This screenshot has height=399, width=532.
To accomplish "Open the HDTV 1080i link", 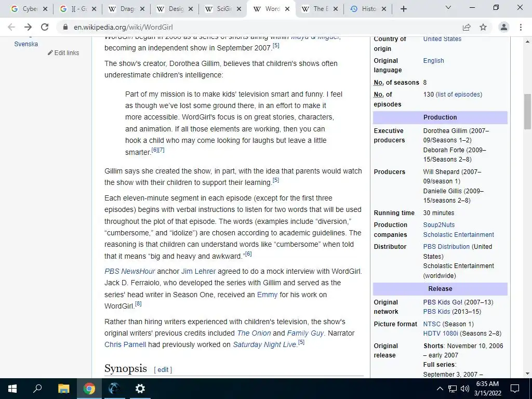I will (441, 334).
